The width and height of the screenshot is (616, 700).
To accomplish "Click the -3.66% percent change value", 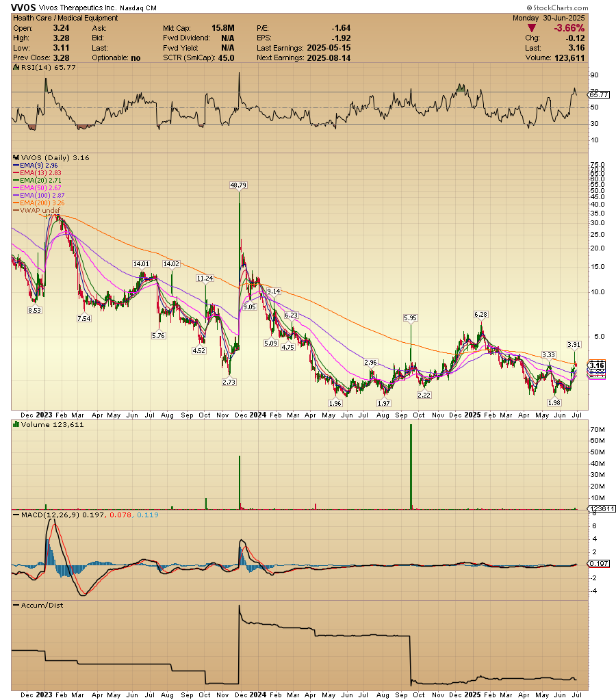I will [569, 28].
